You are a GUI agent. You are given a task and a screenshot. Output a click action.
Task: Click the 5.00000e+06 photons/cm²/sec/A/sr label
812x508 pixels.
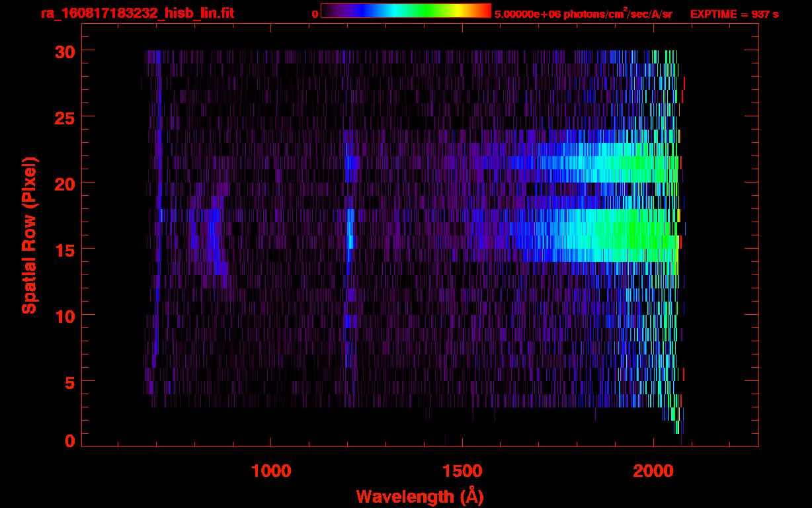point(583,13)
